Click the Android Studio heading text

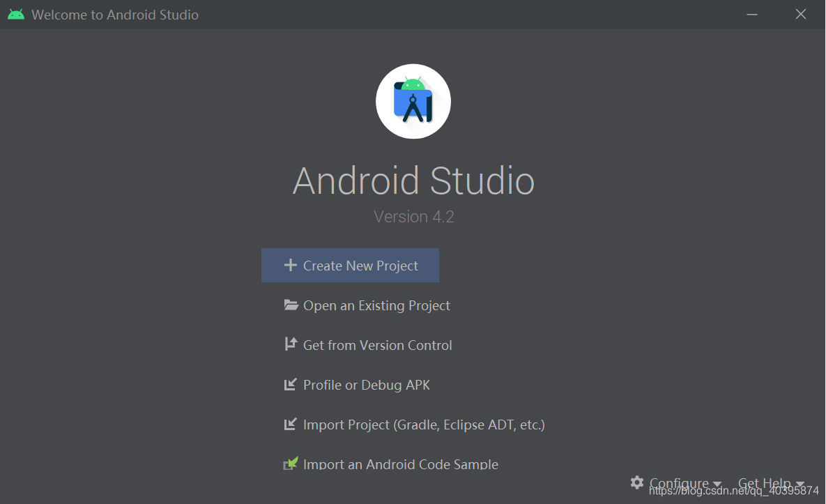pyautogui.click(x=413, y=181)
